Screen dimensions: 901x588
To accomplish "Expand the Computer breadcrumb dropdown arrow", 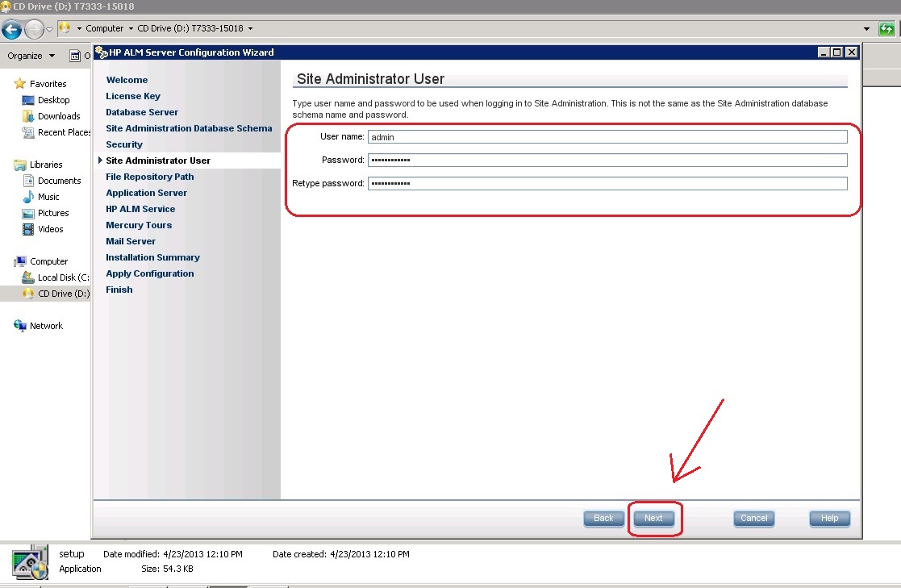I will tap(131, 28).
